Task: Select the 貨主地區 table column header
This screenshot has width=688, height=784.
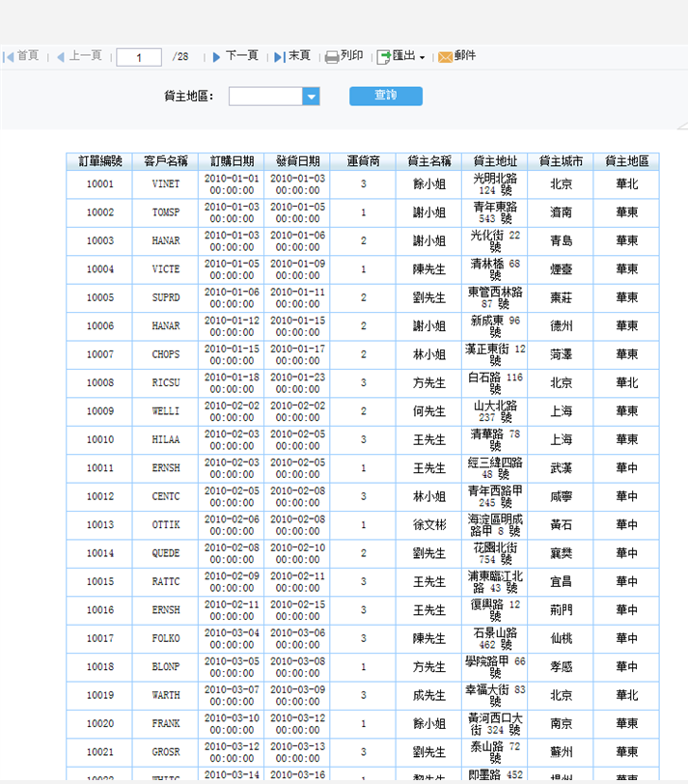Action: [x=626, y=161]
